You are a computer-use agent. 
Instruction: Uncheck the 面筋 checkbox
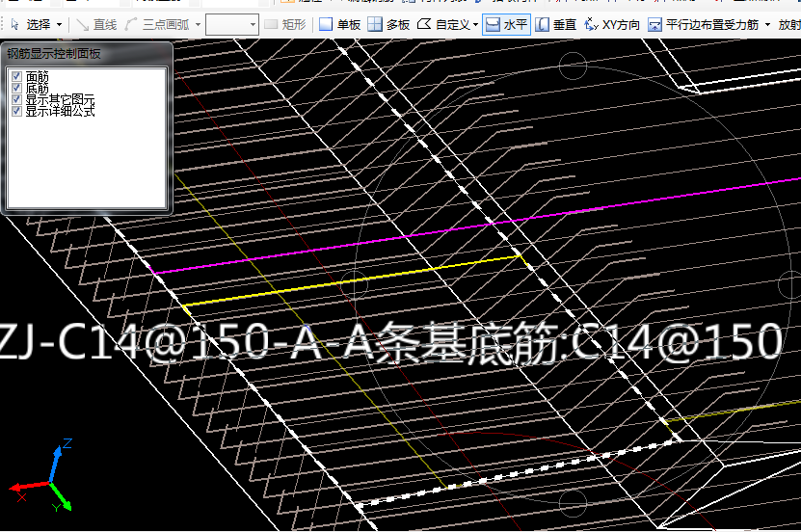16,76
